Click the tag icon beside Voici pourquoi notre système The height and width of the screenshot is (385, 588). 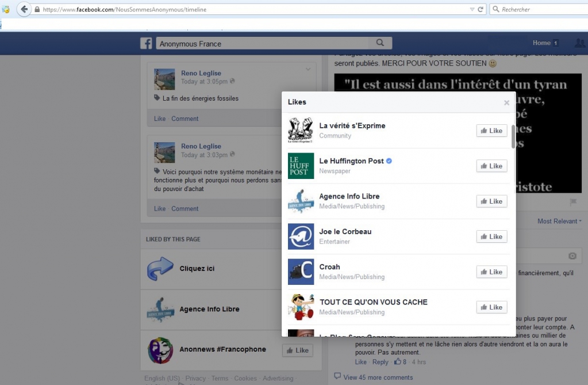pos(157,171)
